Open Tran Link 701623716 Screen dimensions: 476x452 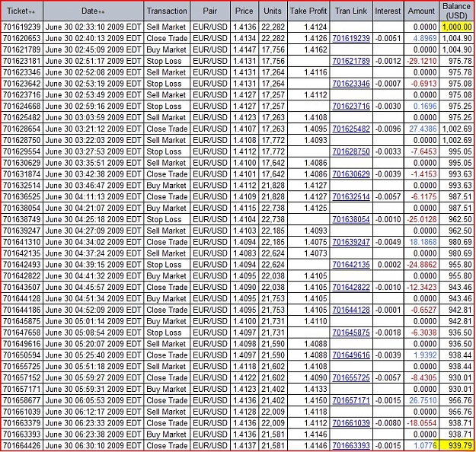point(351,107)
